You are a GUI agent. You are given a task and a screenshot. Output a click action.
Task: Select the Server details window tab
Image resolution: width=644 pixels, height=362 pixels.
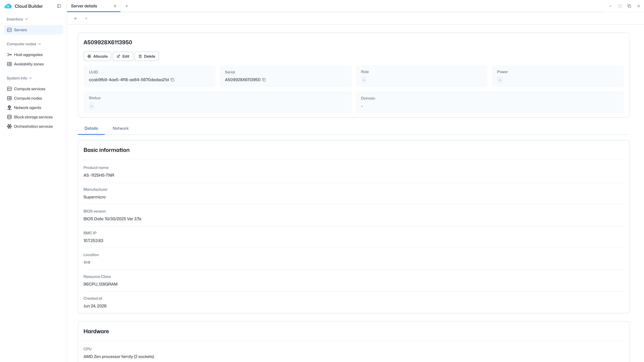pos(94,6)
